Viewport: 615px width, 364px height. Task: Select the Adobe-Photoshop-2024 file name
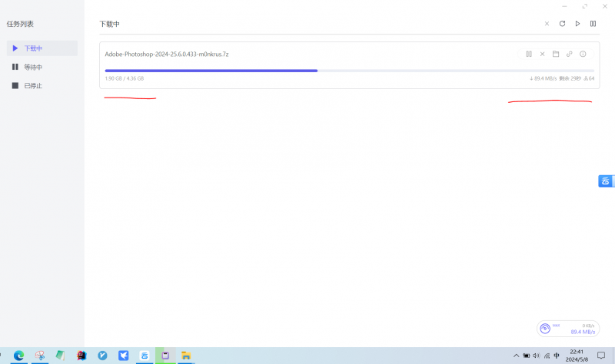[167, 55]
